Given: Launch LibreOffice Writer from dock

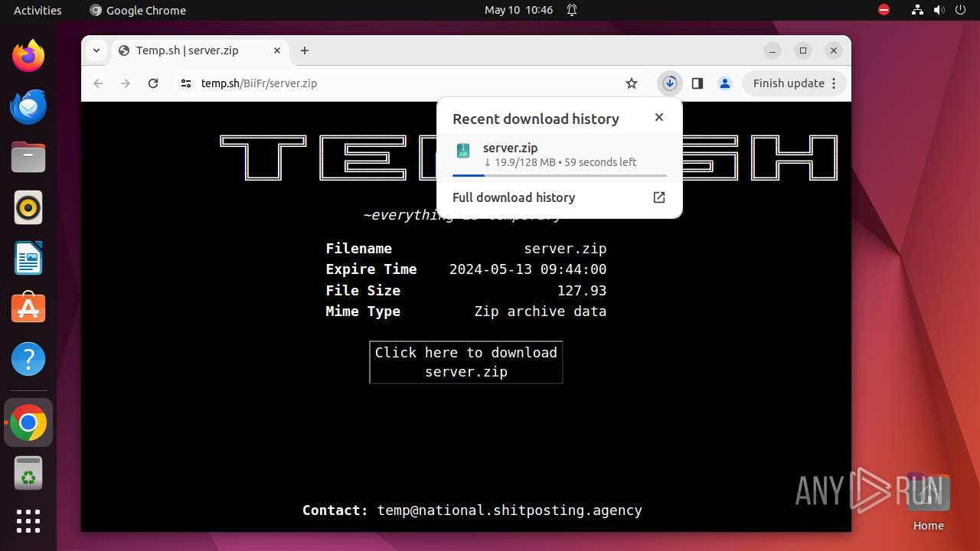Looking at the screenshot, I should 28,258.
